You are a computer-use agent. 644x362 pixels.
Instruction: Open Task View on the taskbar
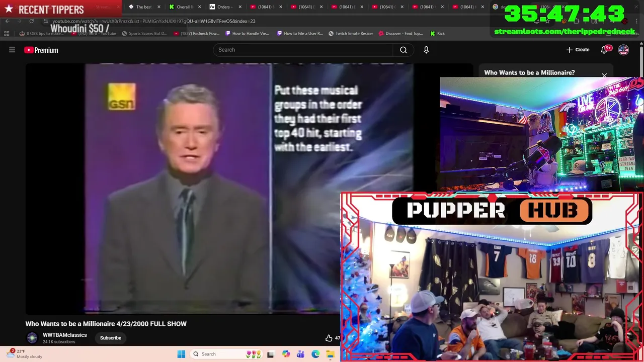[270, 354]
